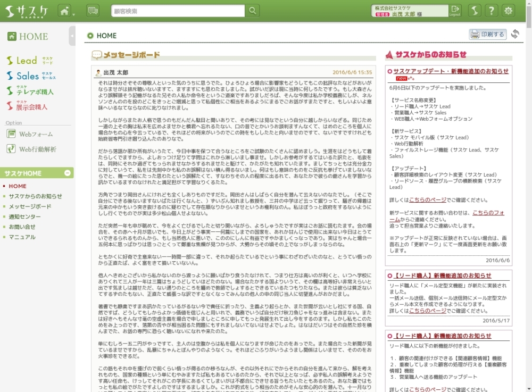532x392 pixels.
Task: Select マニュアル in submenu
Action: [x=22, y=237]
